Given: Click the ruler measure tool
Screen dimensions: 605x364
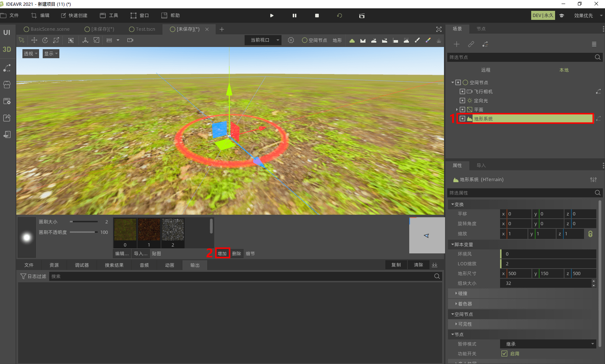Looking at the screenshot, I should pos(109,40).
